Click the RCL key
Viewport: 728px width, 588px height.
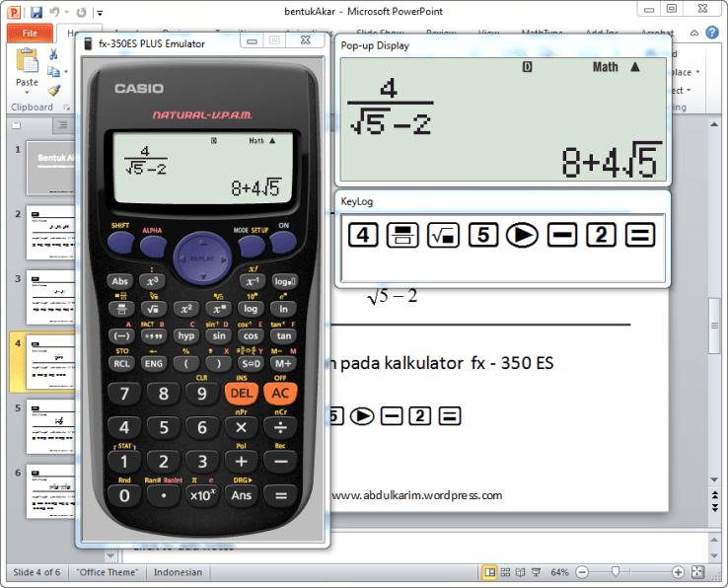[121, 364]
